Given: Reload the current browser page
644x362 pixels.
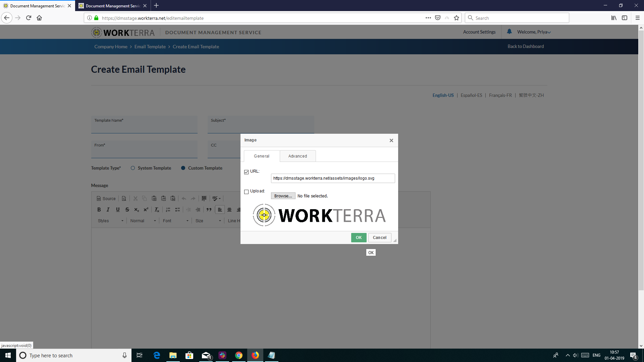Looking at the screenshot, I should click(29, 18).
